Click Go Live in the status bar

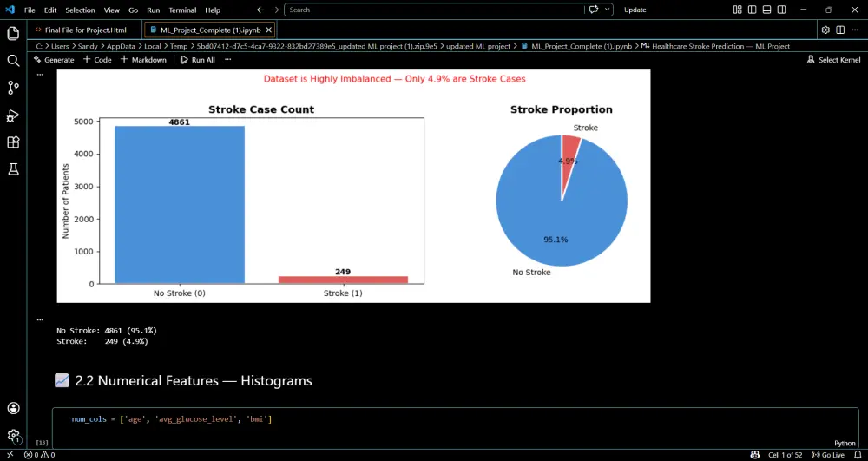tap(827, 455)
